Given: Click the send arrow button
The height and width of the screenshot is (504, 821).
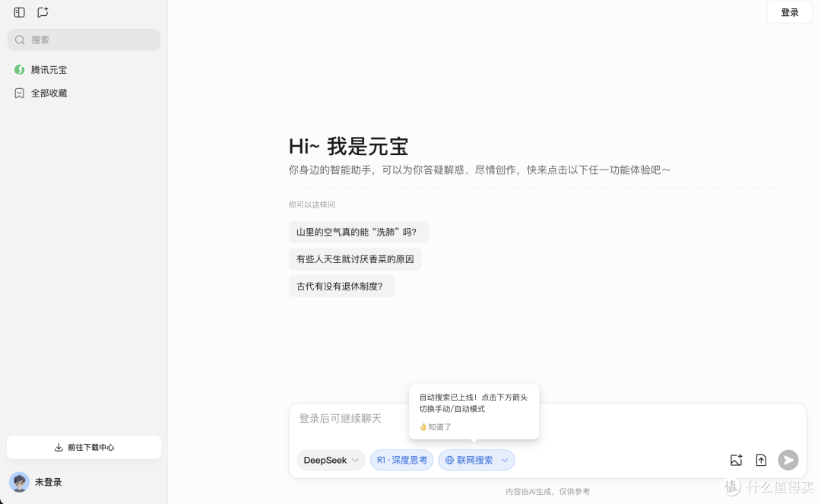Looking at the screenshot, I should (x=788, y=460).
